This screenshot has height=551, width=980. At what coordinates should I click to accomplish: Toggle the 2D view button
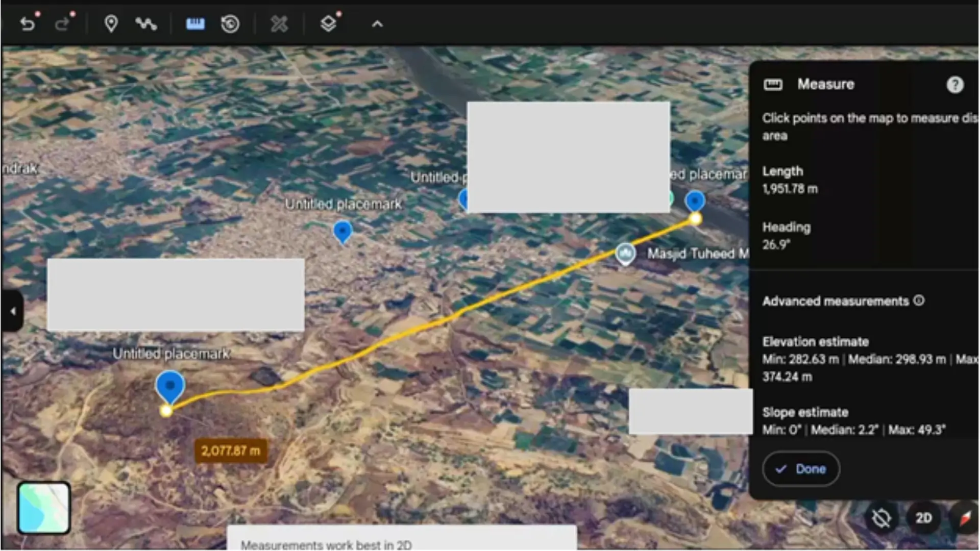(923, 518)
